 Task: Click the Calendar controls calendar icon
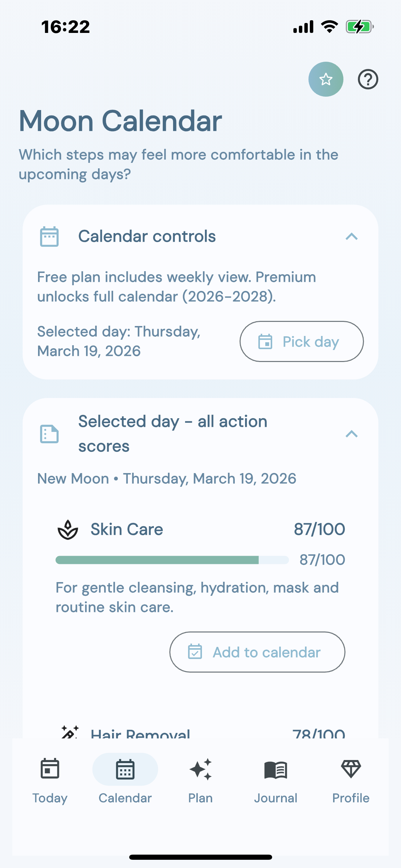[x=49, y=237]
